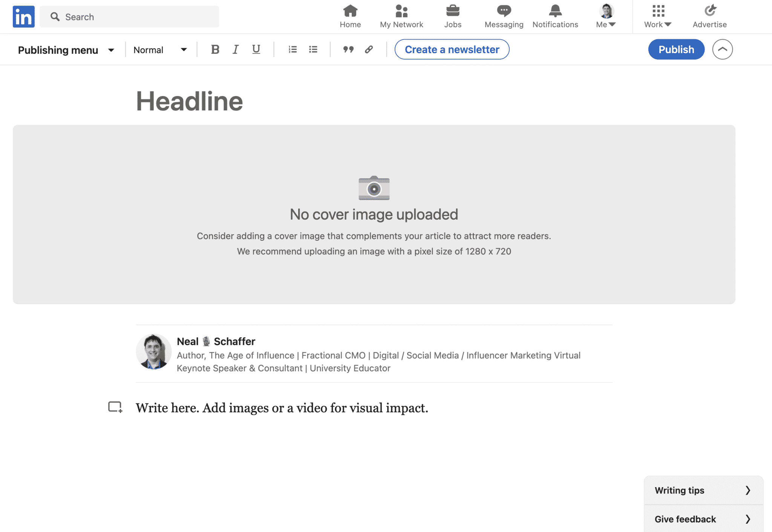The height and width of the screenshot is (532, 772).
Task: Create a bulleted list
Action: (313, 49)
